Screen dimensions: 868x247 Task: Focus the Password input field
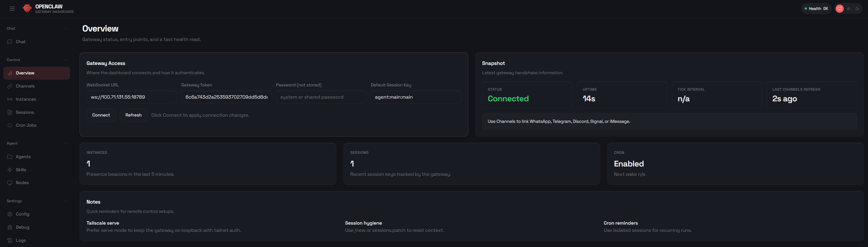321,97
